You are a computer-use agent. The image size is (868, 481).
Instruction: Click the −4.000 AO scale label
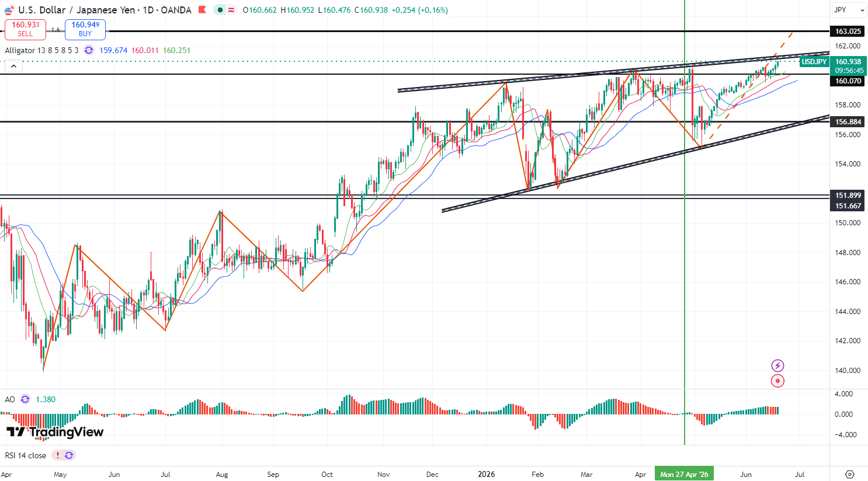[845, 434]
